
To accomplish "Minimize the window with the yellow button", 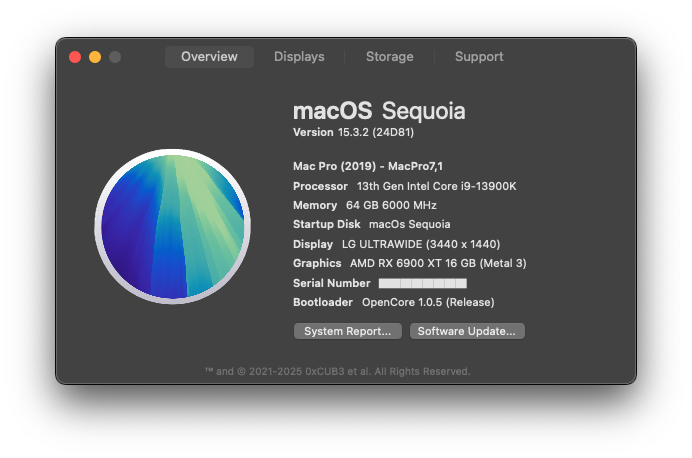I will tap(95, 57).
